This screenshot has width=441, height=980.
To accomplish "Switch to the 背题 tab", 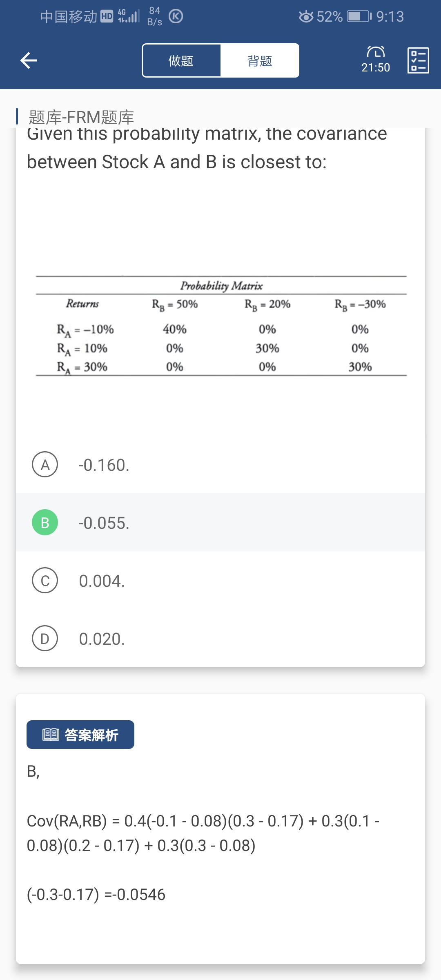I will pos(260,61).
